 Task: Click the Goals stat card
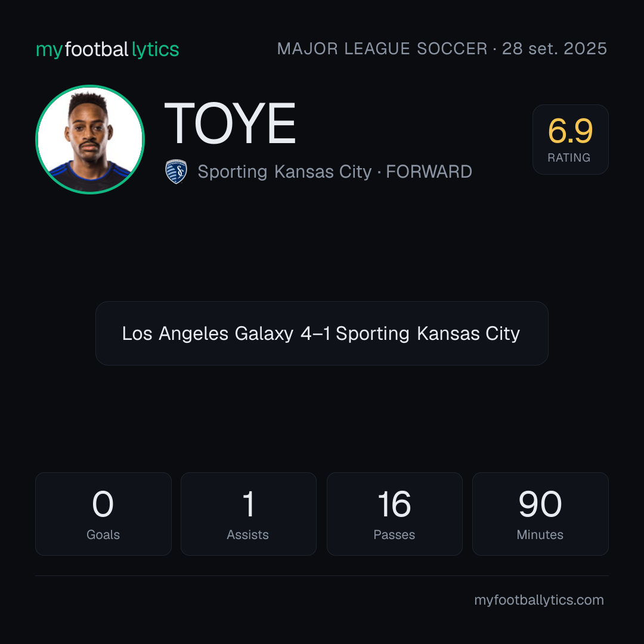click(x=103, y=514)
